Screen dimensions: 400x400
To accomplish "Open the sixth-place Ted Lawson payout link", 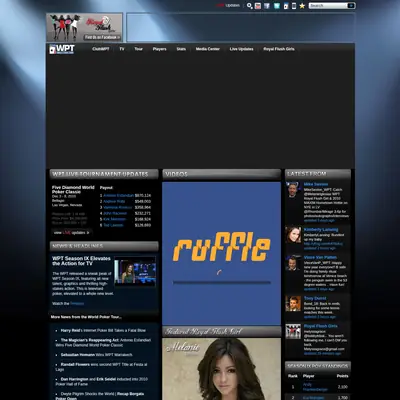I will [113, 225].
